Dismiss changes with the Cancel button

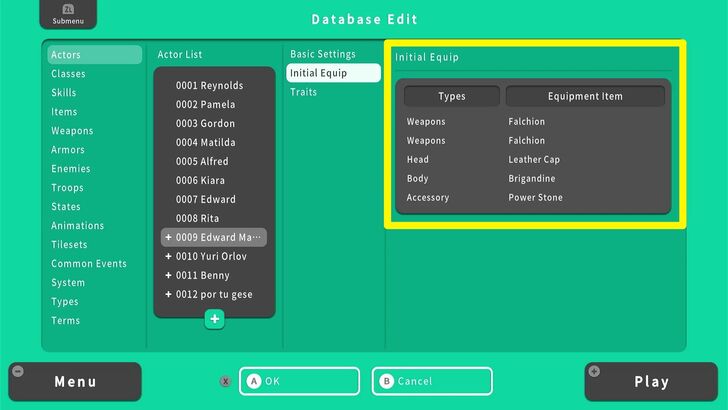[x=432, y=381]
